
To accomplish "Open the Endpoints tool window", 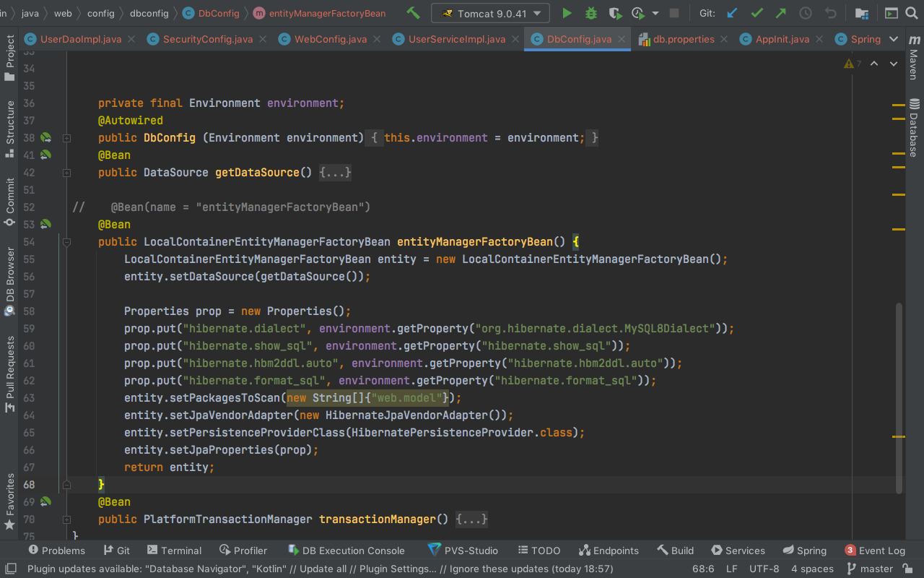I will click(609, 550).
